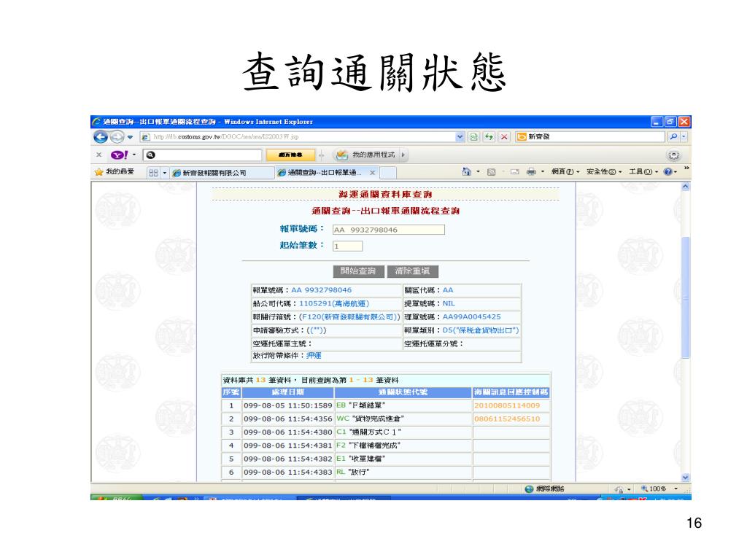Image resolution: width=747 pixels, height=560 pixels.
Task: Click the address bar URL field
Action: coord(298,136)
